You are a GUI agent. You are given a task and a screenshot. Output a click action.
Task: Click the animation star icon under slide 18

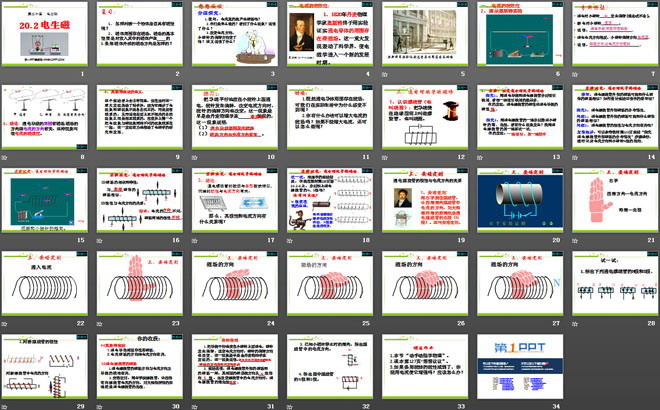point(290,241)
